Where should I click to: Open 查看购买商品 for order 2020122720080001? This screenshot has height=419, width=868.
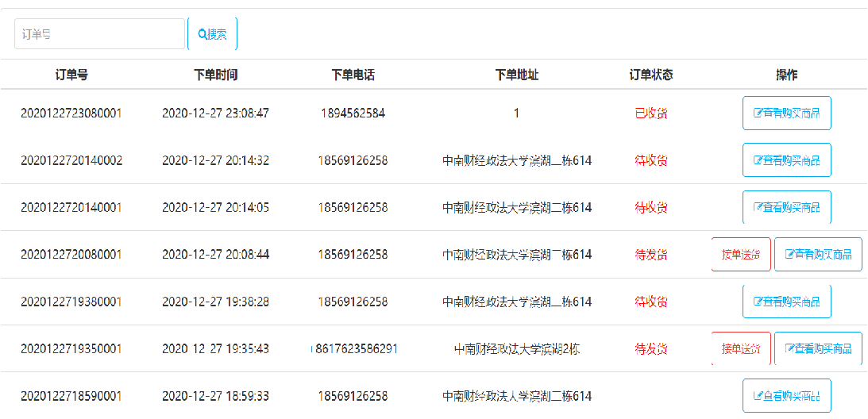coord(818,255)
